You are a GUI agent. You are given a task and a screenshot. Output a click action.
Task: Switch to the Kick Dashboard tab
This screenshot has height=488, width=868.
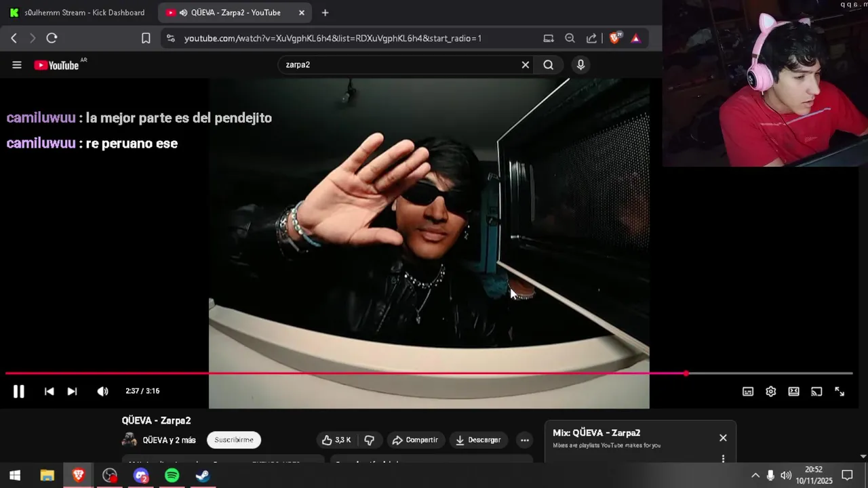coord(77,13)
